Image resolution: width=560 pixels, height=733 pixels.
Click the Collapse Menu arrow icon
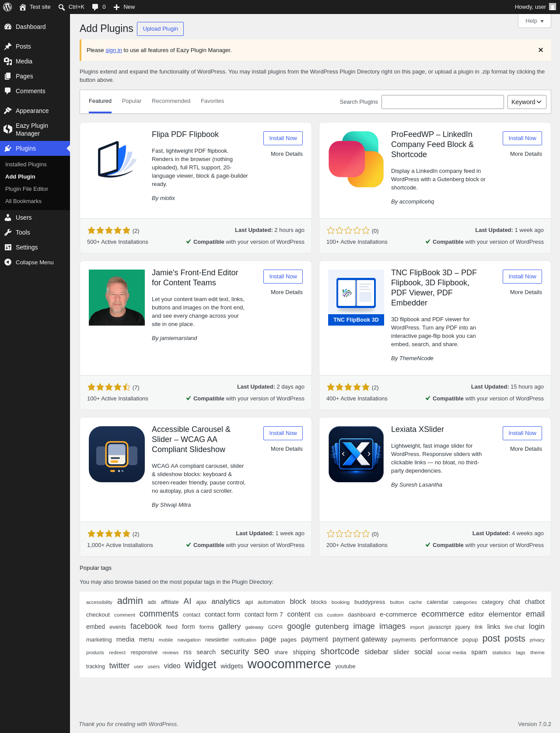pyautogui.click(x=8, y=262)
